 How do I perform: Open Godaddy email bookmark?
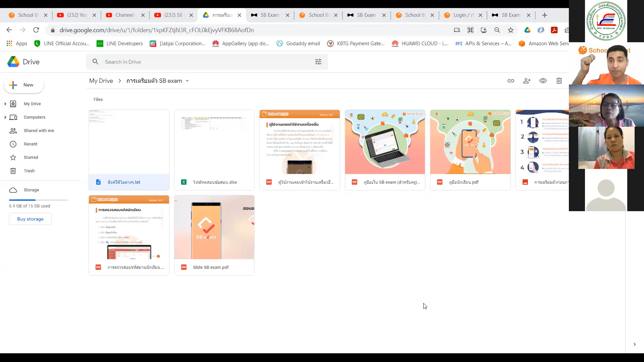(298, 44)
